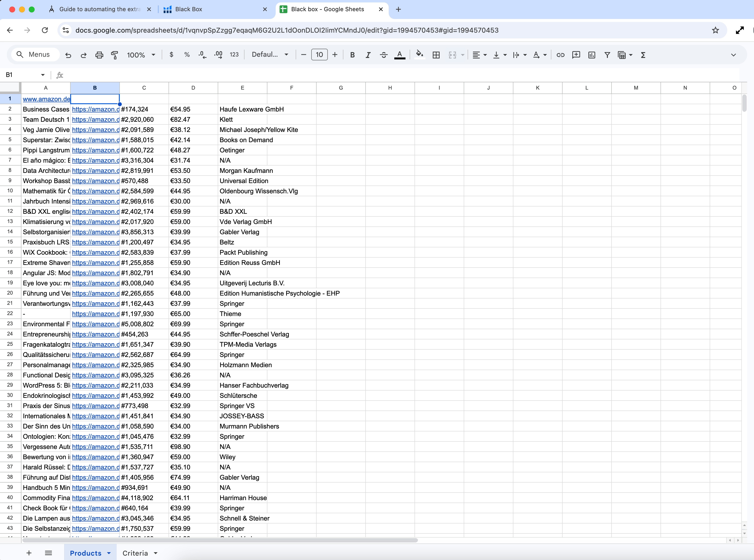Switch to Guide to automating tab
This screenshot has width=754, height=560.
(x=100, y=9)
